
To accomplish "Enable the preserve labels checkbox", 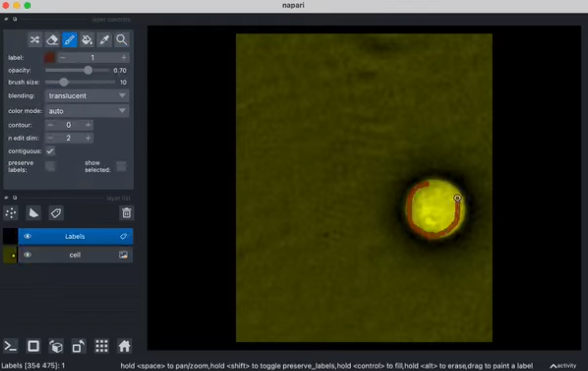I will point(50,166).
